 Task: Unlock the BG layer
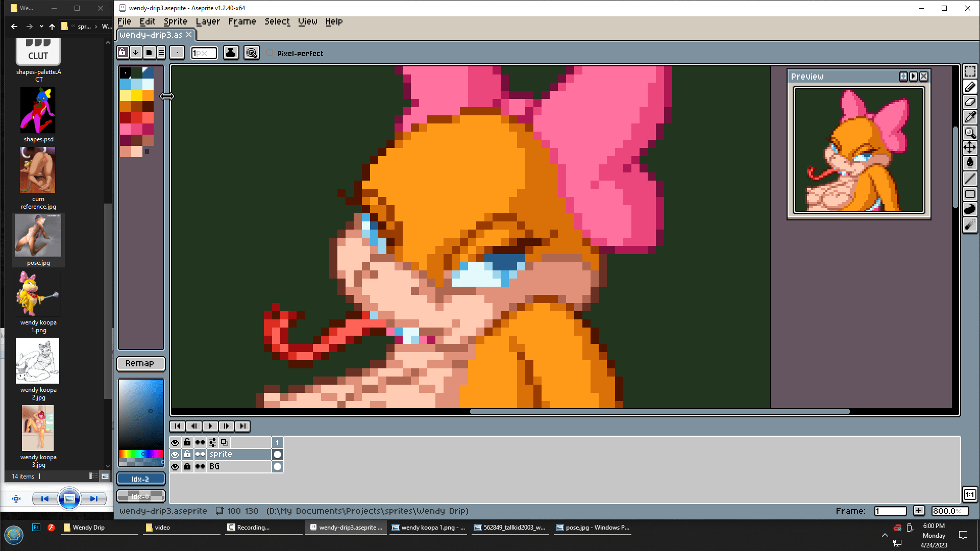coord(187,467)
